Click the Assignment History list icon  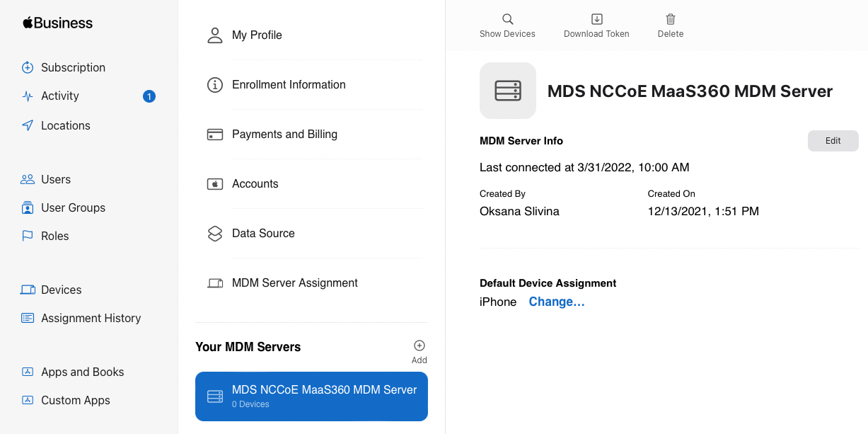pos(28,318)
